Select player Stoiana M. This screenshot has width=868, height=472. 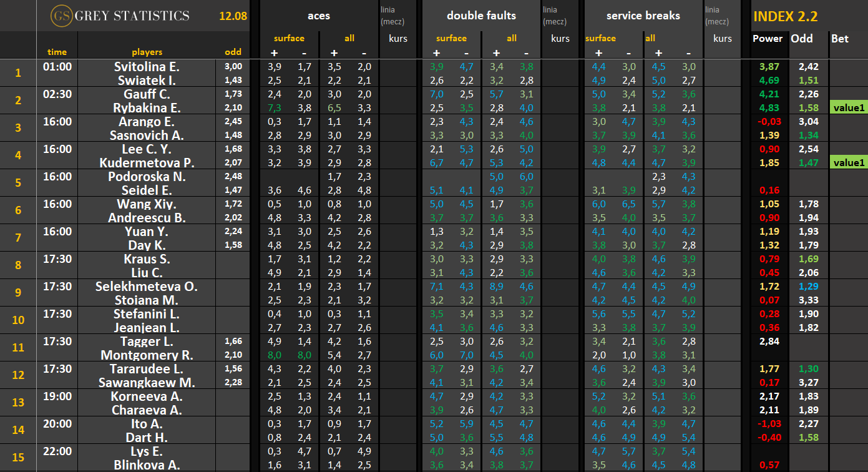(147, 300)
